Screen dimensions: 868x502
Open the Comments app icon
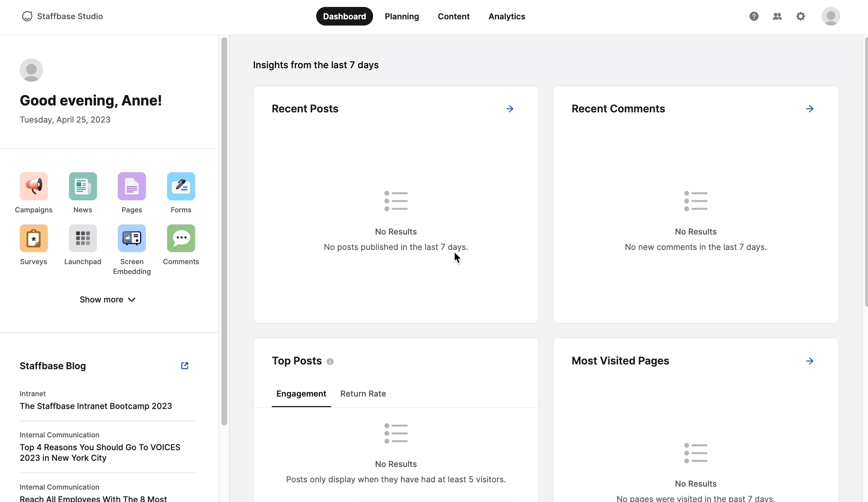(181, 238)
